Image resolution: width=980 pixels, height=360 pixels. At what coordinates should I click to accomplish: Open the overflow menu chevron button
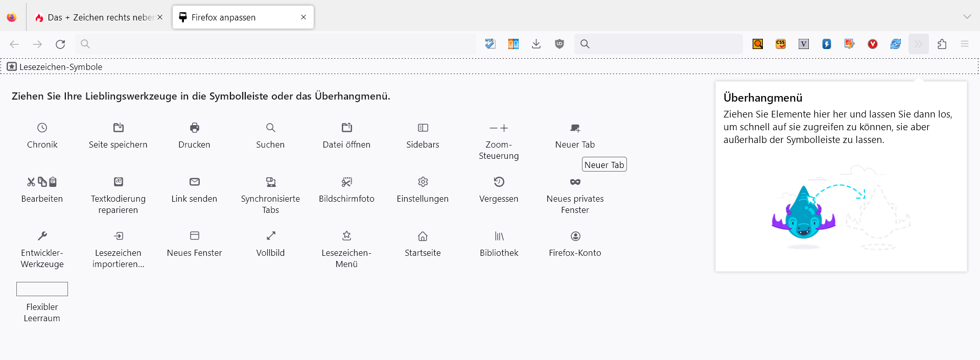click(918, 44)
